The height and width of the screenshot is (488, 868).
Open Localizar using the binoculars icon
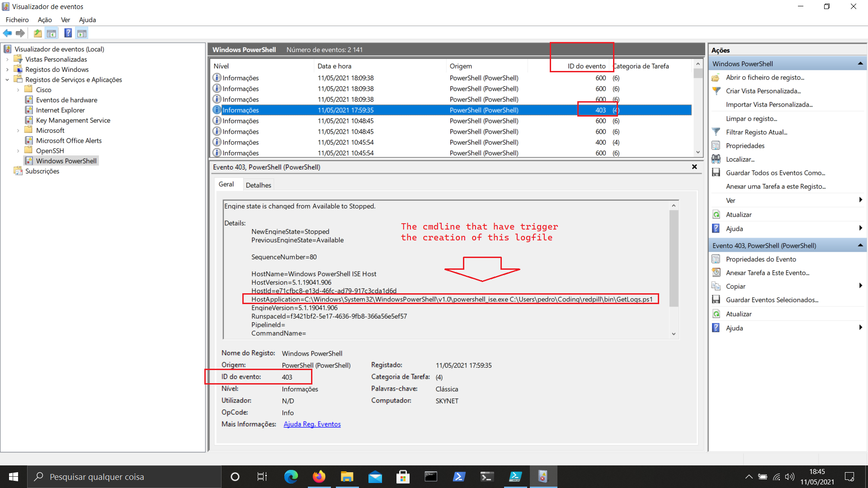[x=716, y=159]
